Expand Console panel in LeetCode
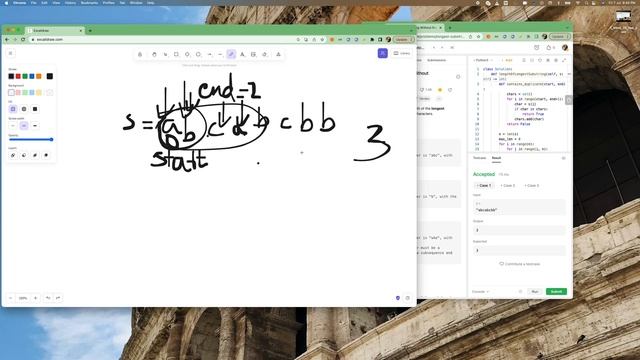The image size is (640, 360). pyautogui.click(x=480, y=291)
